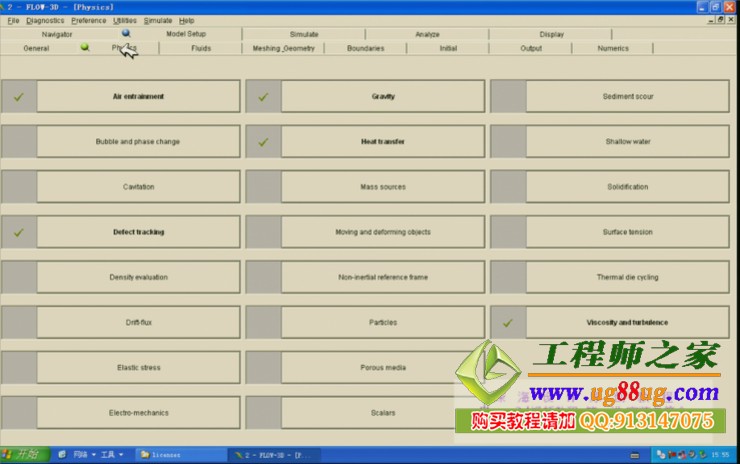Image resolution: width=740 pixels, height=464 pixels.
Task: Open the Windows Start button
Action: [x=21, y=454]
